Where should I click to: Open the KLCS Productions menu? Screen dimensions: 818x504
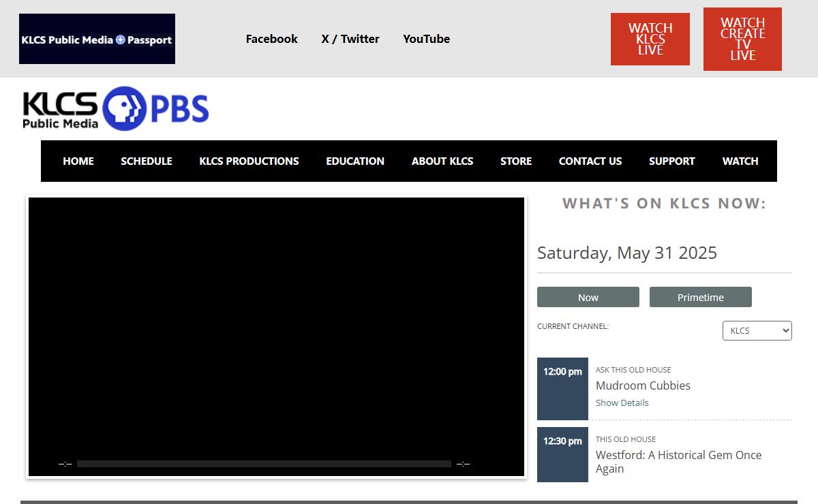tap(249, 161)
